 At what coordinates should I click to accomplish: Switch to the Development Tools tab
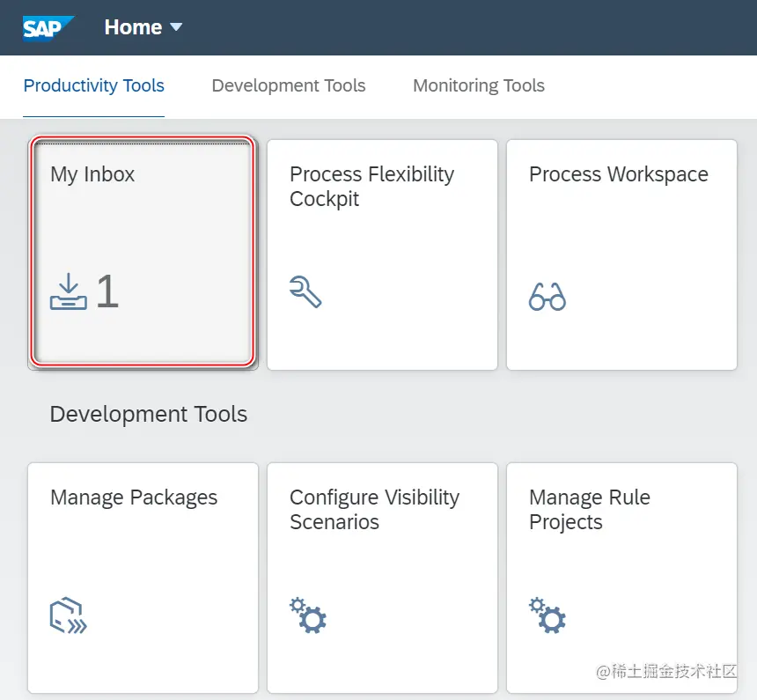[x=289, y=85]
